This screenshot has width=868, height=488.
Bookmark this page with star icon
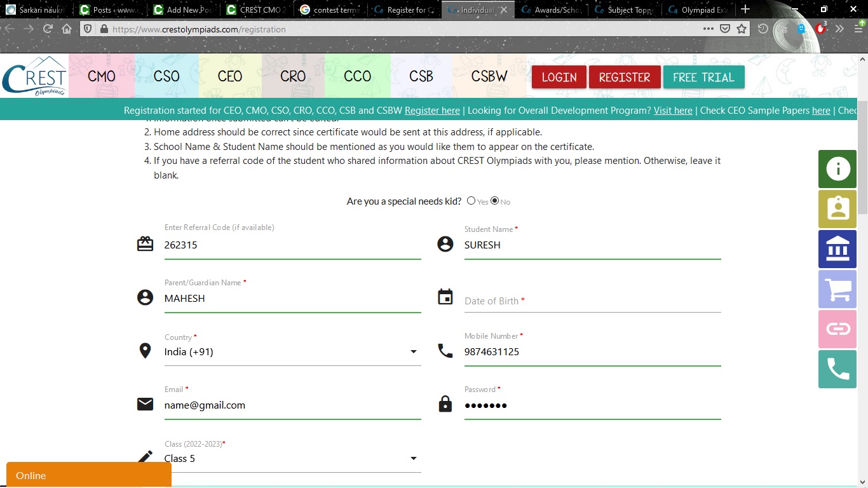pos(742,29)
